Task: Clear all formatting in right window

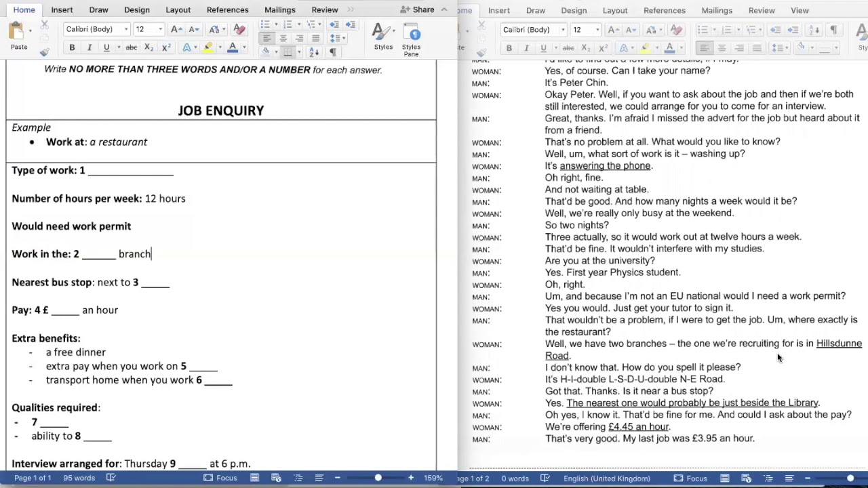Action: [676, 30]
